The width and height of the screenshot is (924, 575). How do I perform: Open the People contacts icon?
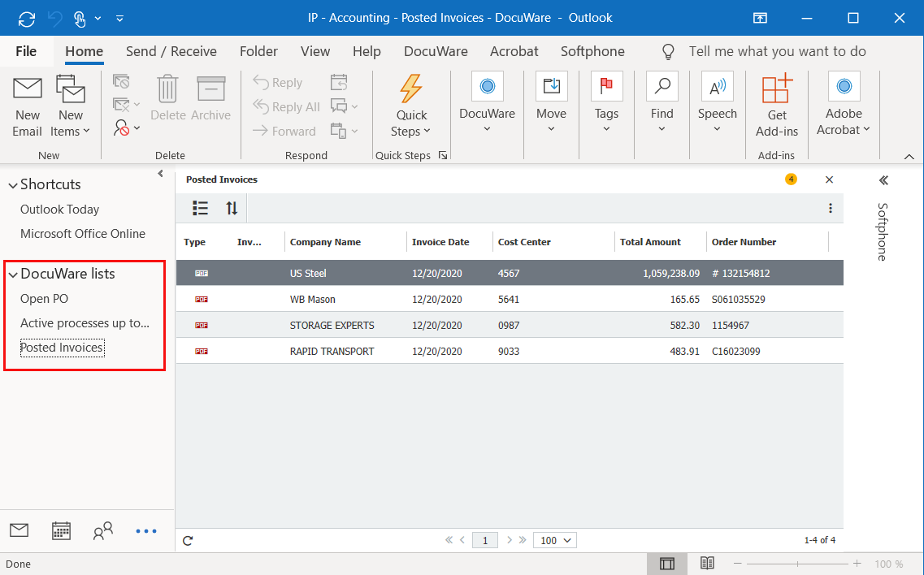coord(103,531)
